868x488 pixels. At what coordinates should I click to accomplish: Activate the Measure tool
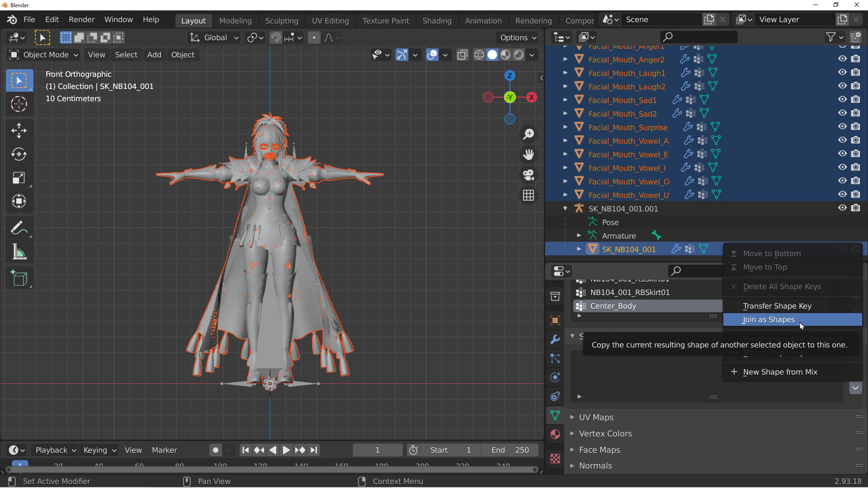coord(19,252)
